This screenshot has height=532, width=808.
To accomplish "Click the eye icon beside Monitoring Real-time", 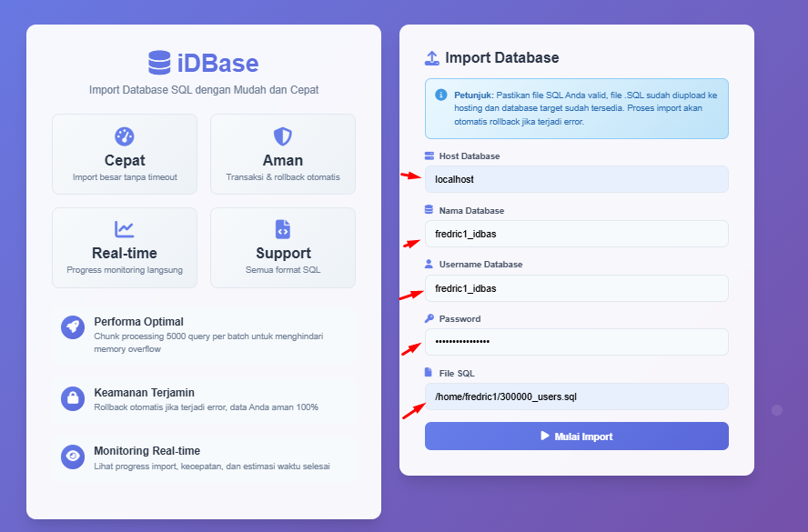I will (x=73, y=457).
